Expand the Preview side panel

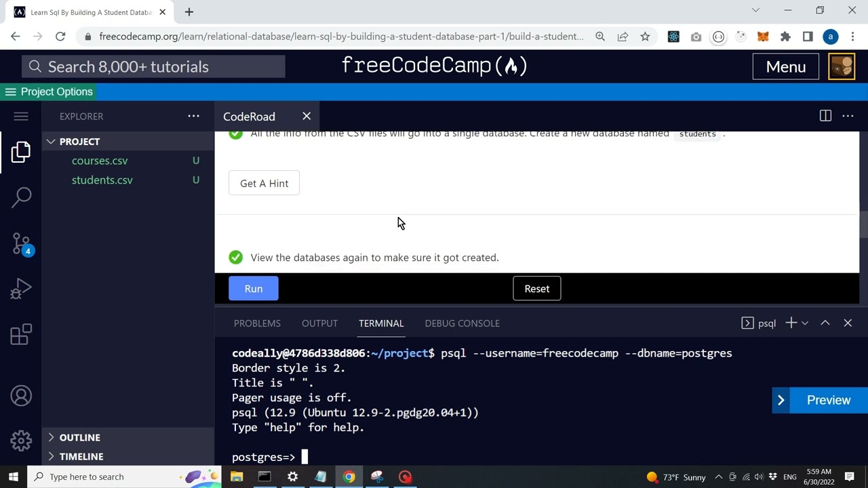pyautogui.click(x=820, y=401)
